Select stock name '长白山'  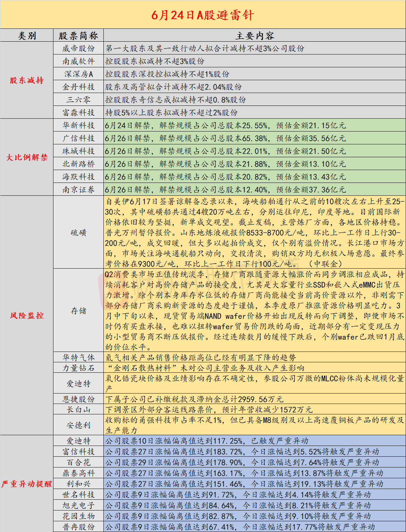click(78, 409)
